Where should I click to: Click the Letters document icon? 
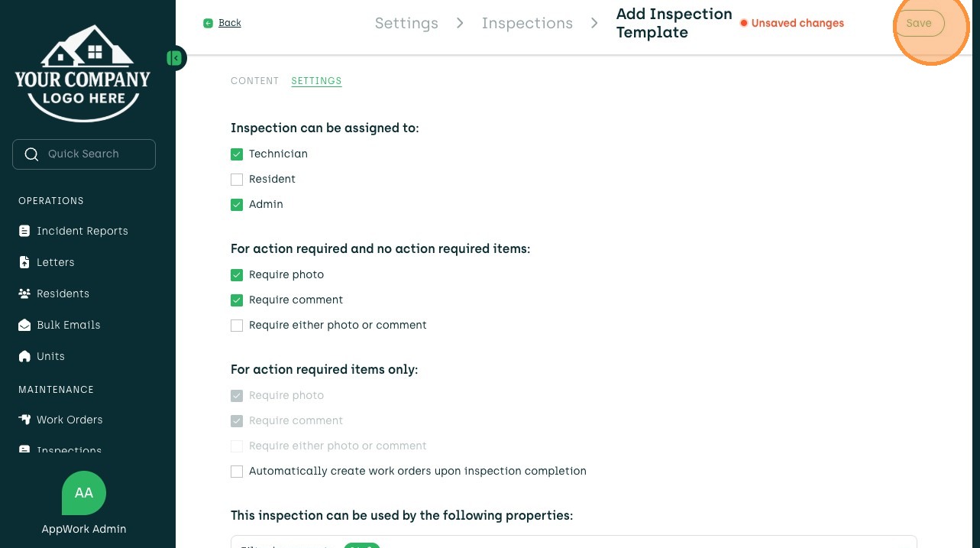click(24, 262)
